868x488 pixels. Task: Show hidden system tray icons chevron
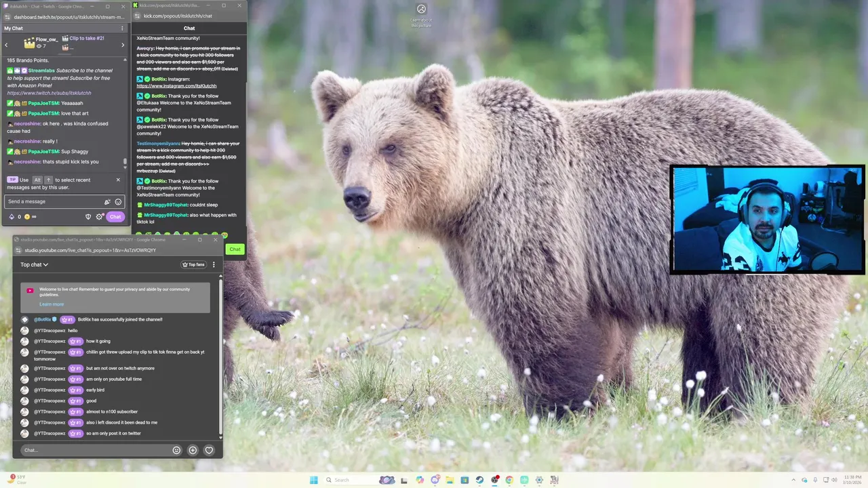point(793,480)
